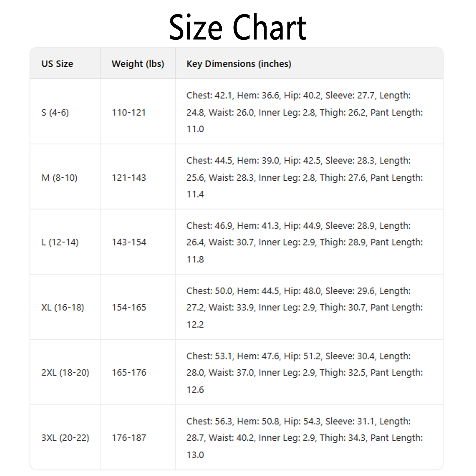Click the 165-176 weight value
Viewport: 476px width, 476px height.
[129, 372]
